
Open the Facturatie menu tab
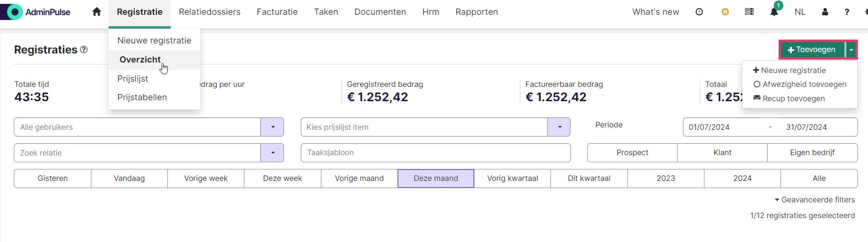(x=277, y=12)
